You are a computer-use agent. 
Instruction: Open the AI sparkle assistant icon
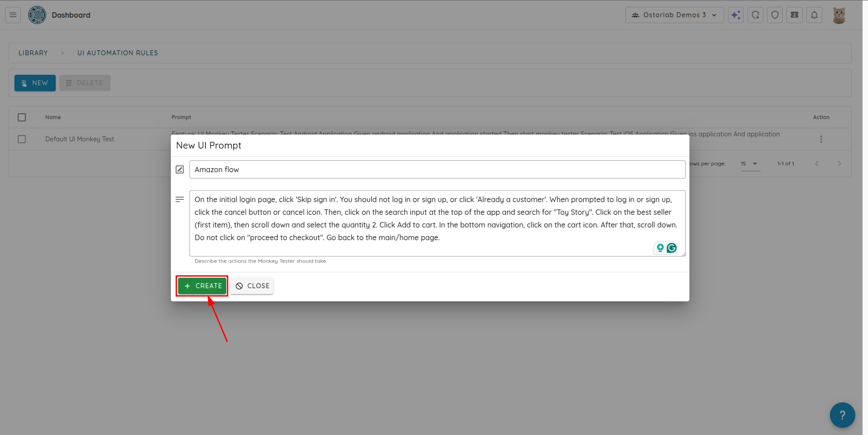click(x=736, y=15)
